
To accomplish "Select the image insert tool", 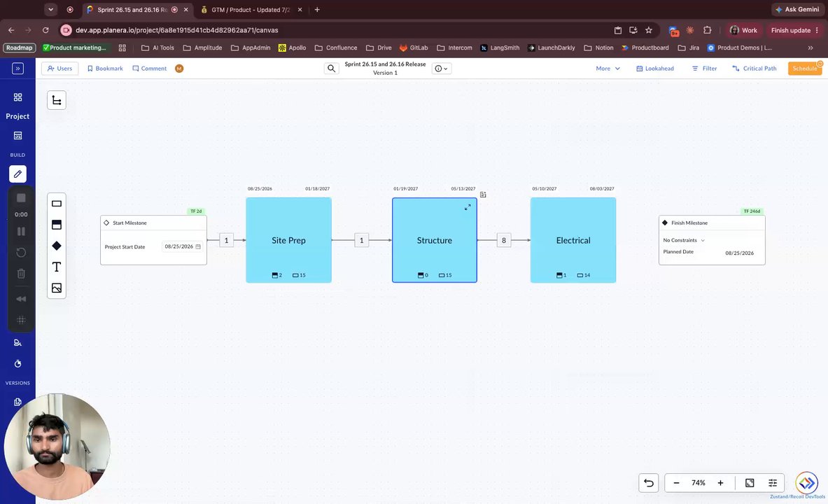I will pos(57,288).
